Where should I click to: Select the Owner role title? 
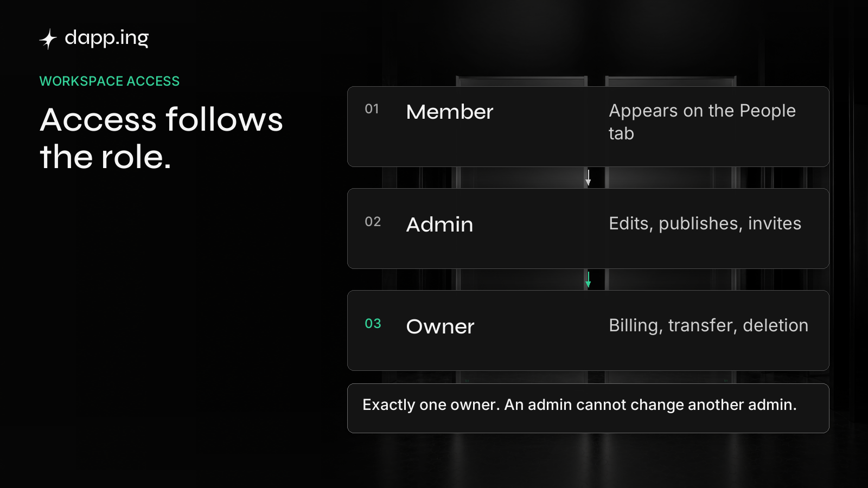[441, 327]
